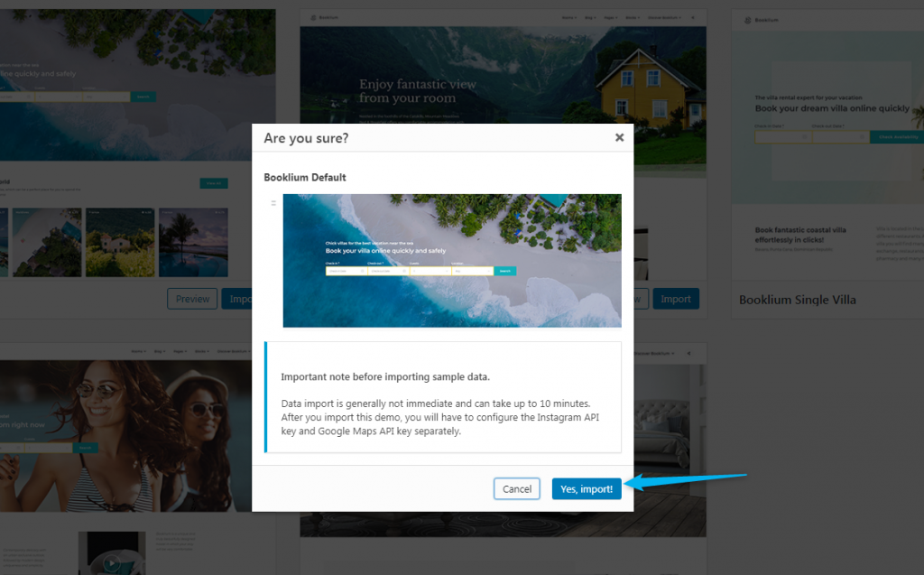
Task: Open the Home menu in the mountain demo header
Action: pyautogui.click(x=568, y=18)
